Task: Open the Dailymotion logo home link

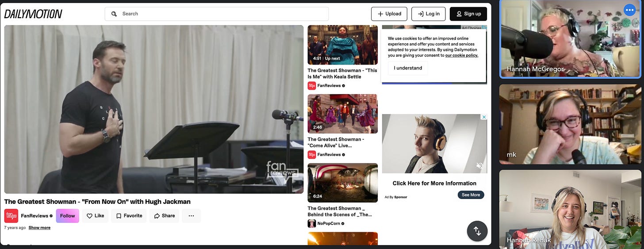Action: click(33, 14)
